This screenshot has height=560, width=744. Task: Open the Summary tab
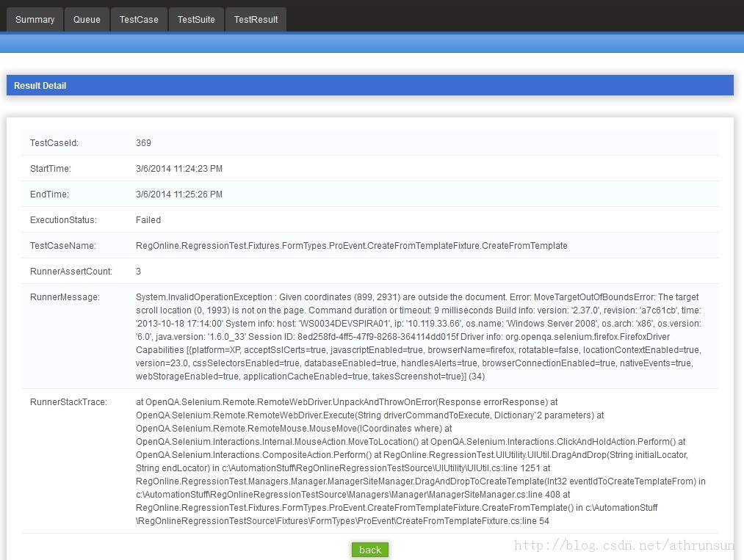(x=35, y=20)
